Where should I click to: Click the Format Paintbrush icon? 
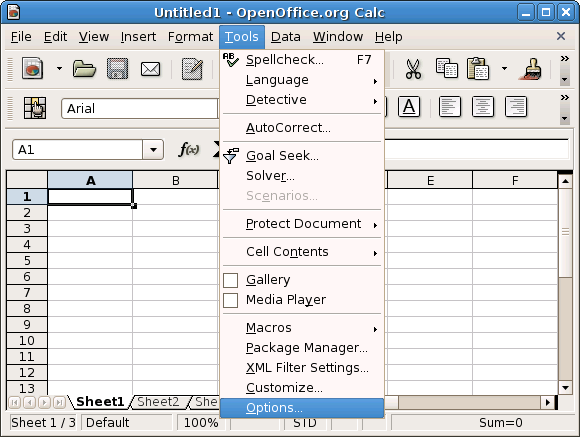[x=531, y=69]
